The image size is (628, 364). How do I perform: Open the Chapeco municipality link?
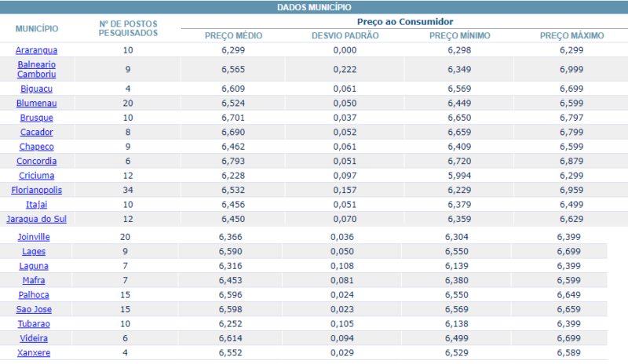coord(36,147)
